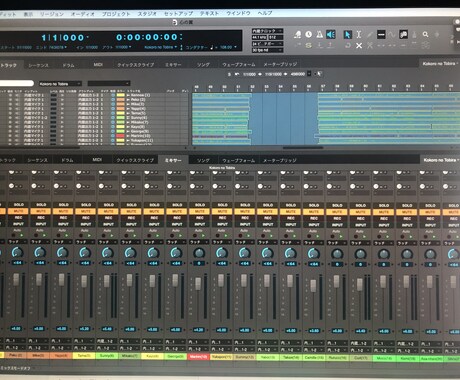
Task: Select the Pencil tool
Action: click(370, 35)
